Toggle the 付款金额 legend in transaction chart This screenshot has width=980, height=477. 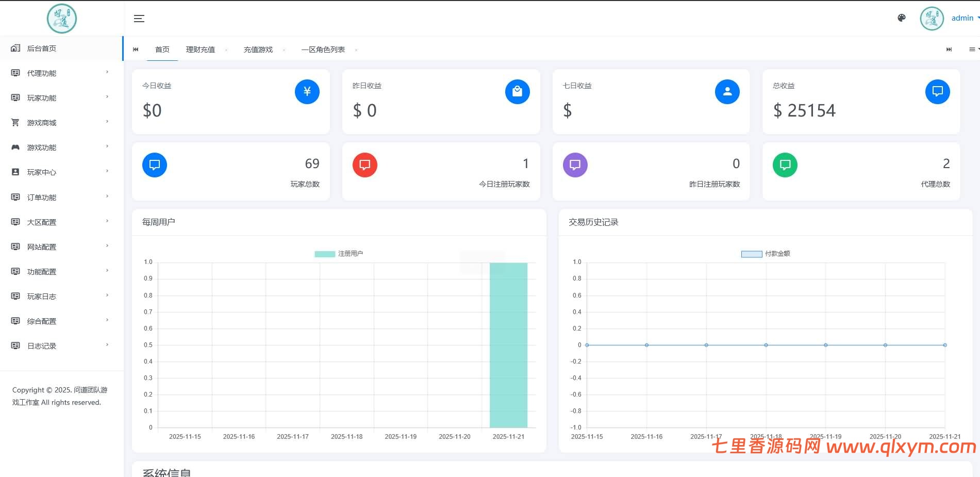767,253
